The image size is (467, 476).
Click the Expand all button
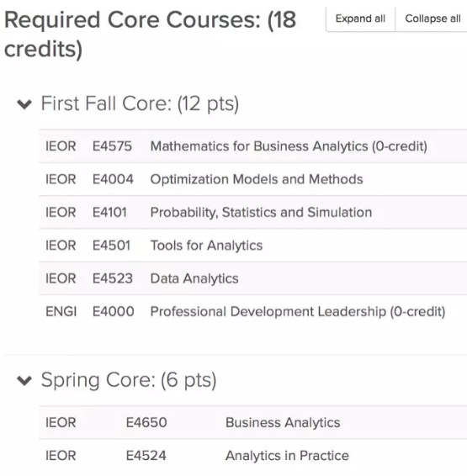tap(360, 19)
